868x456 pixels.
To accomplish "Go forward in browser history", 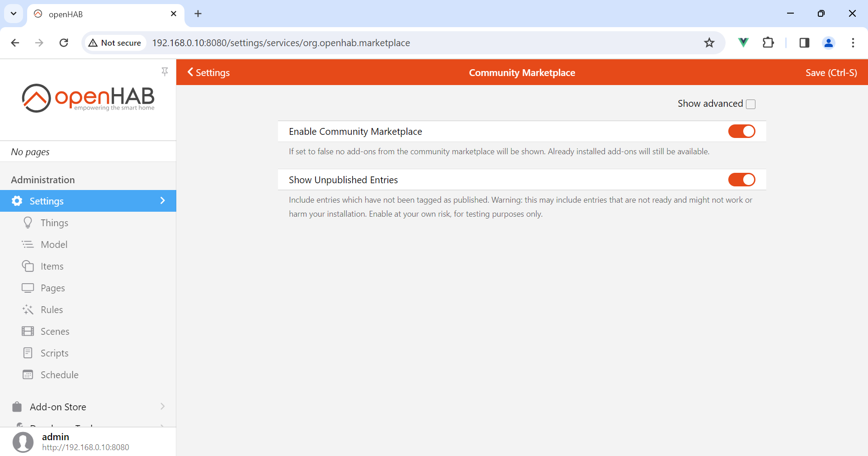I will point(39,43).
